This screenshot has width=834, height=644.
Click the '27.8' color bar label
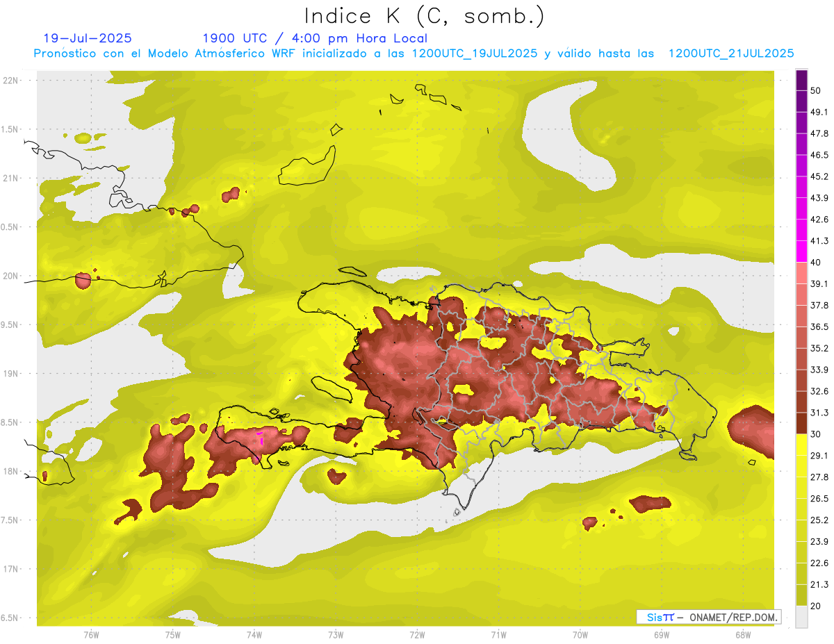tap(819, 477)
